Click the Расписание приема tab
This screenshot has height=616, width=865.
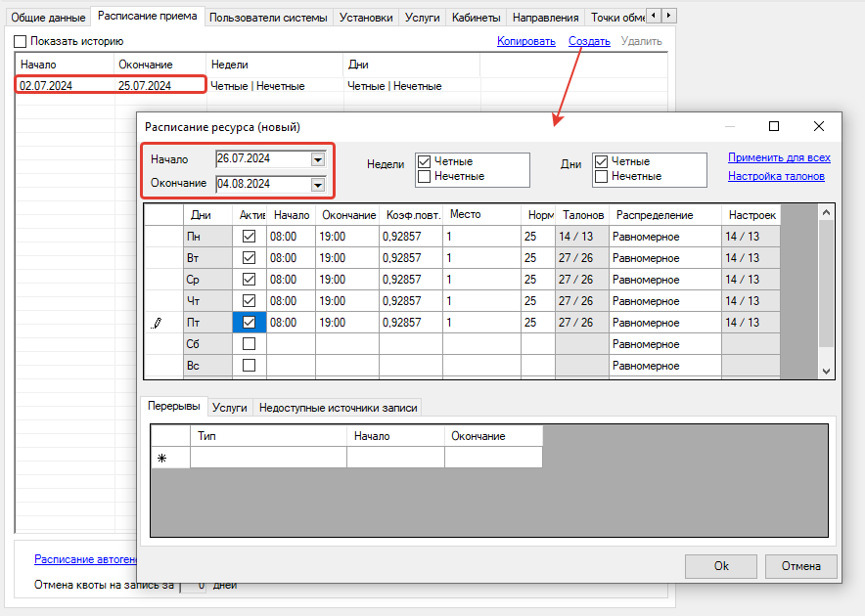tap(148, 16)
